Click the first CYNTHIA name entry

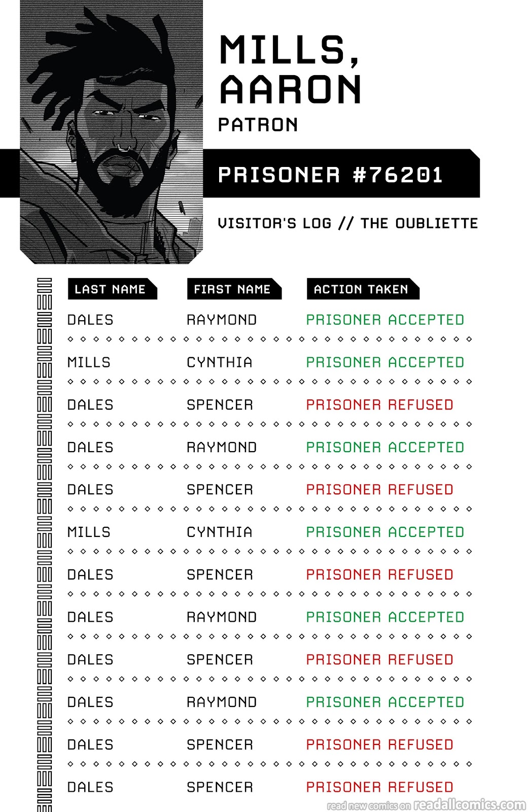[219, 362]
